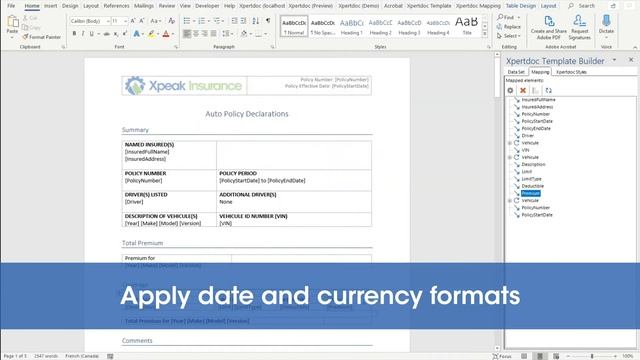Viewport: 640px width, 360px height.
Task: Expand the Styles gallery
Action: click(x=485, y=34)
